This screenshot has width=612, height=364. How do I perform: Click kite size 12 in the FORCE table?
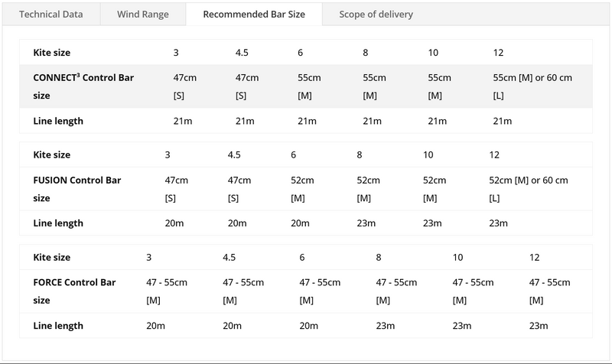[x=535, y=257]
